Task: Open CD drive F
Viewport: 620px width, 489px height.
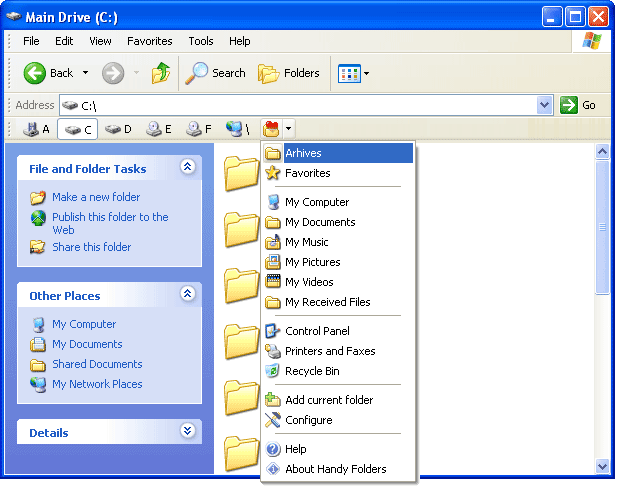Action: click(199, 129)
